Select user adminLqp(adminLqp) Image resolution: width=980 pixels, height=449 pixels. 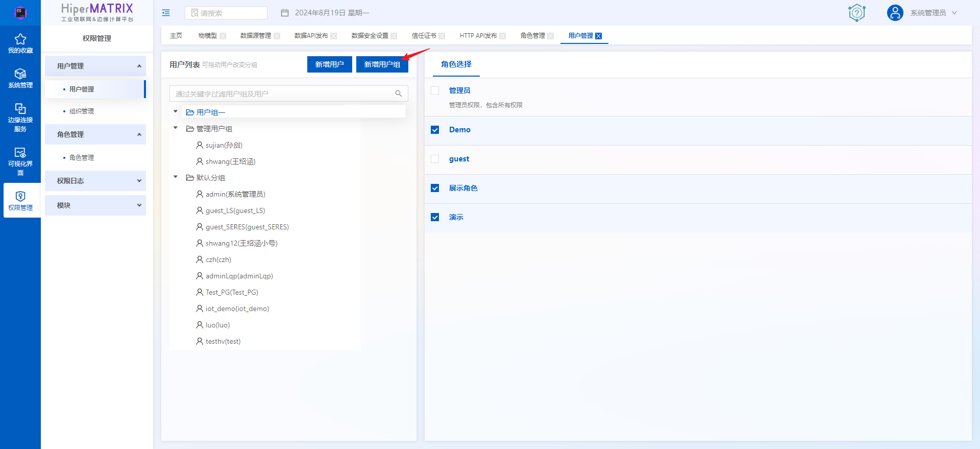[239, 276]
